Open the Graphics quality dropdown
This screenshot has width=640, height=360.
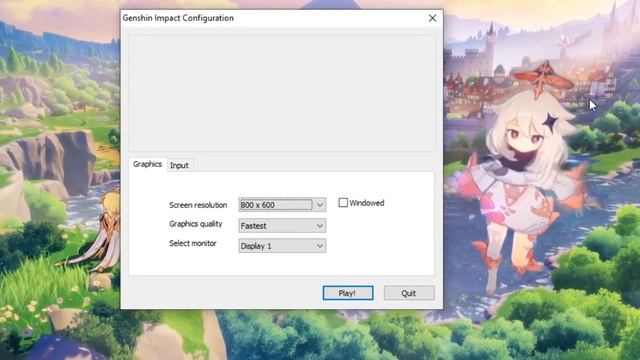[282, 225]
